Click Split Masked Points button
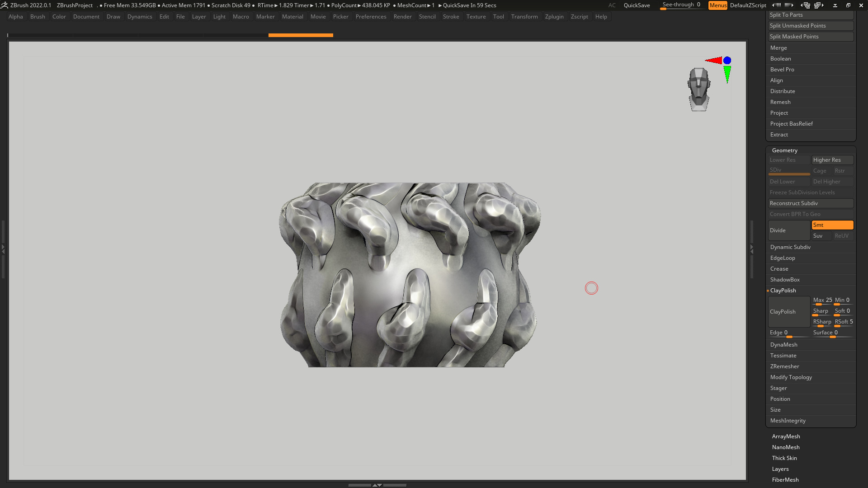Image resolution: width=868 pixels, height=488 pixels. click(811, 37)
